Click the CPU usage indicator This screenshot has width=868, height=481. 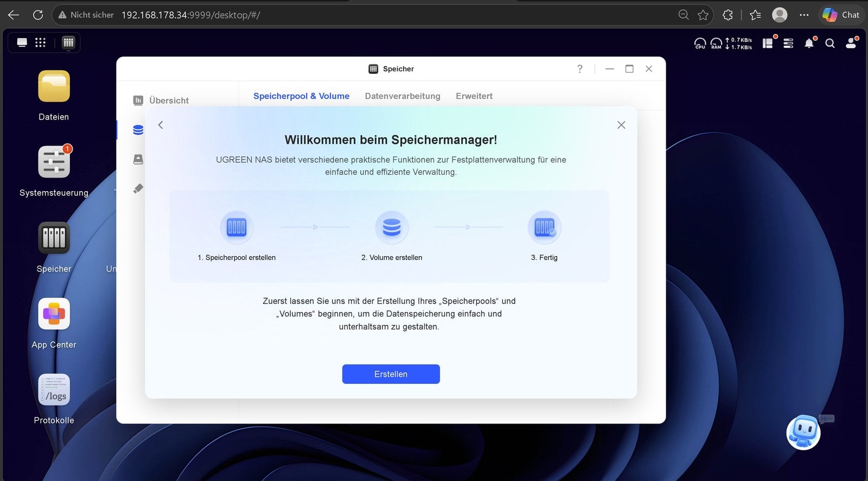pyautogui.click(x=700, y=43)
